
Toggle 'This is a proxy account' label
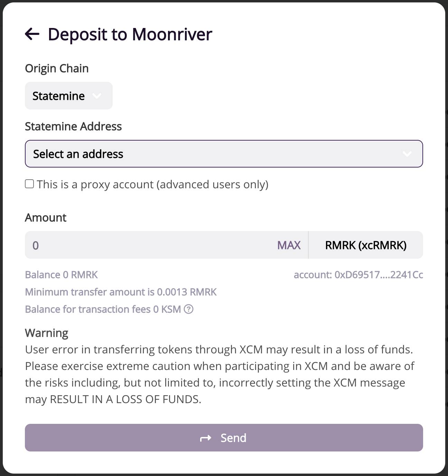pos(153,184)
